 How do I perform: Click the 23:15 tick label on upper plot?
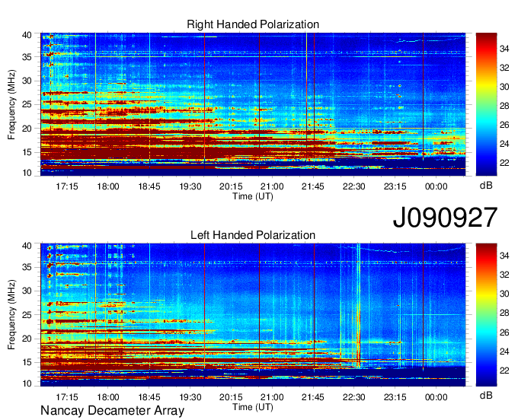click(395, 186)
